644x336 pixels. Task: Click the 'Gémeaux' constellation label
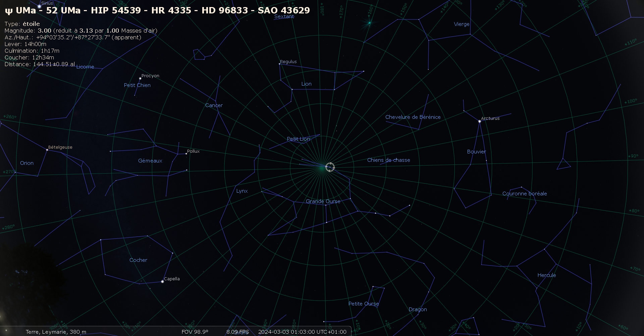150,161
